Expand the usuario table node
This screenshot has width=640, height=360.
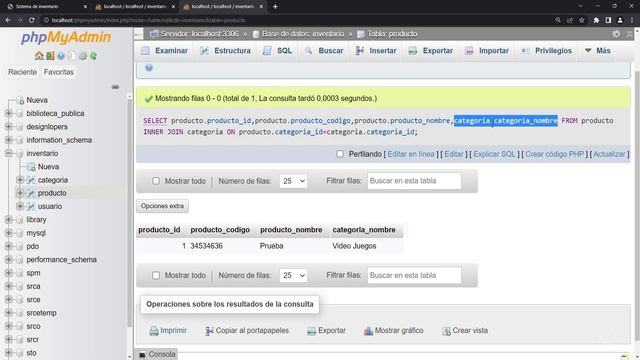coord(20,207)
